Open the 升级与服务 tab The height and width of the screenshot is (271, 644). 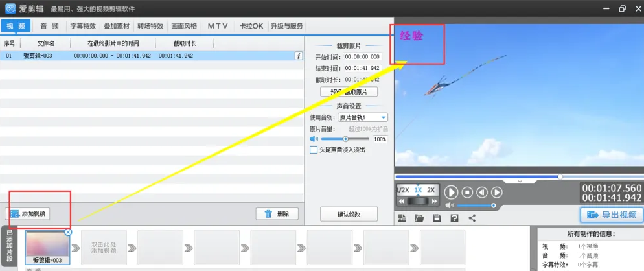pyautogui.click(x=286, y=26)
